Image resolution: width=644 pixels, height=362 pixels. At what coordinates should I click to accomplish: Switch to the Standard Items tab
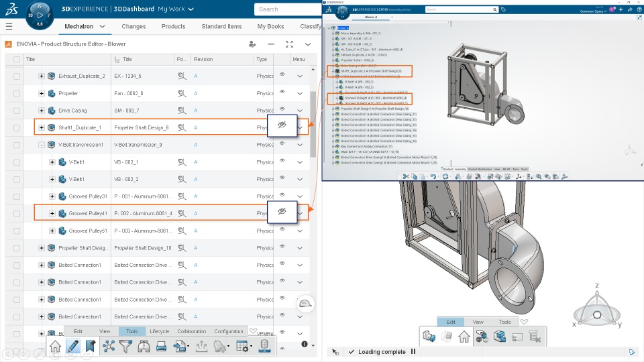pos(221,26)
